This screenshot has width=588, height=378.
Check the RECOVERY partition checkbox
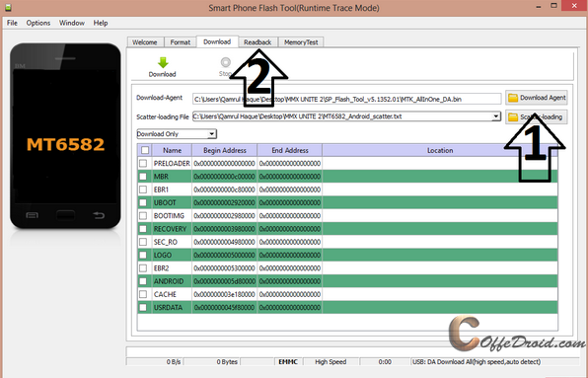(143, 229)
